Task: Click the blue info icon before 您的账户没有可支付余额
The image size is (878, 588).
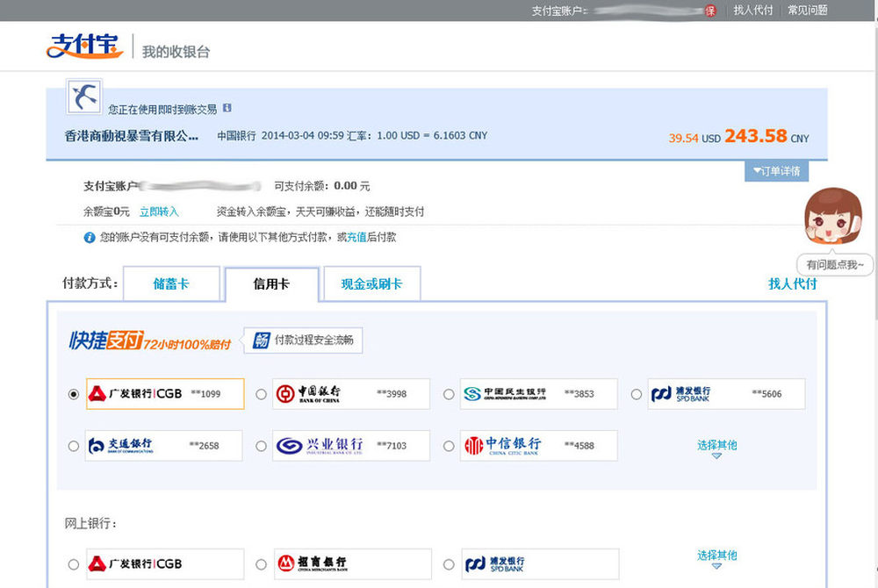Action: click(x=89, y=238)
